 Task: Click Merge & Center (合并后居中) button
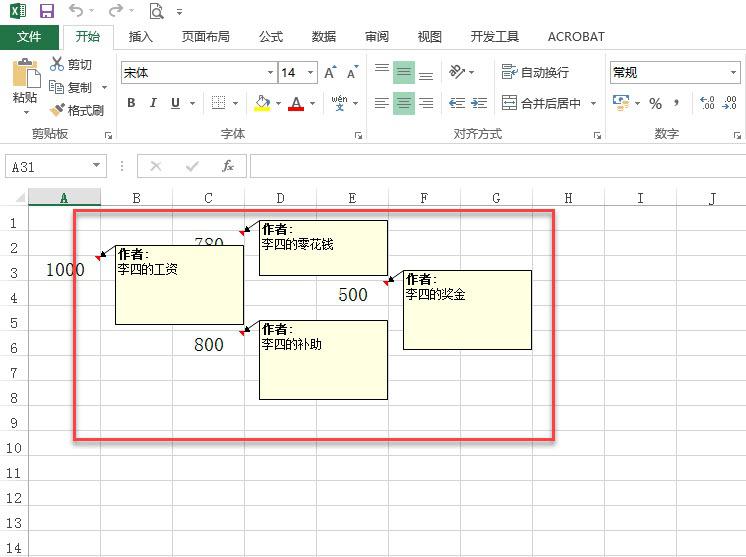point(542,103)
